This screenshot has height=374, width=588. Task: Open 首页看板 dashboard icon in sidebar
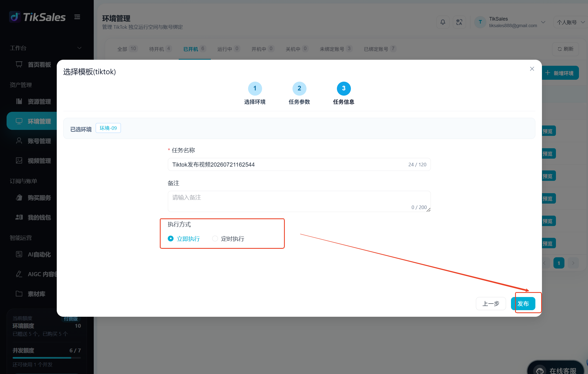(x=19, y=65)
